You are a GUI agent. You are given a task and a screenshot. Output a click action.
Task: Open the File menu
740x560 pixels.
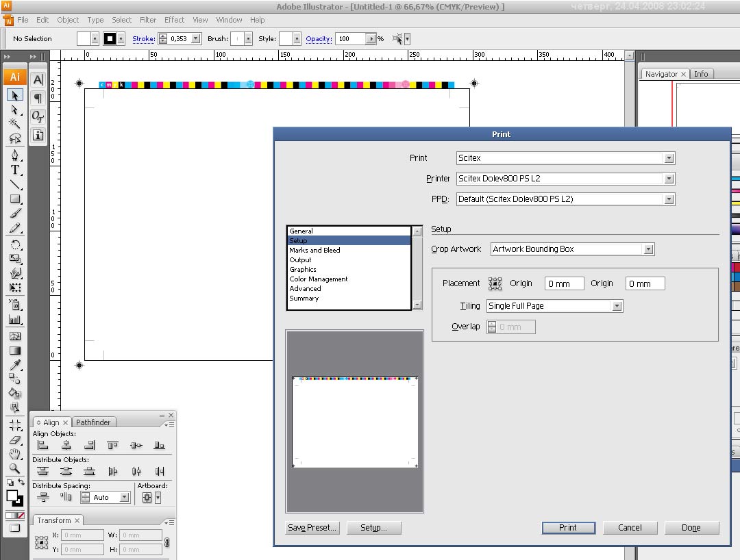point(23,20)
